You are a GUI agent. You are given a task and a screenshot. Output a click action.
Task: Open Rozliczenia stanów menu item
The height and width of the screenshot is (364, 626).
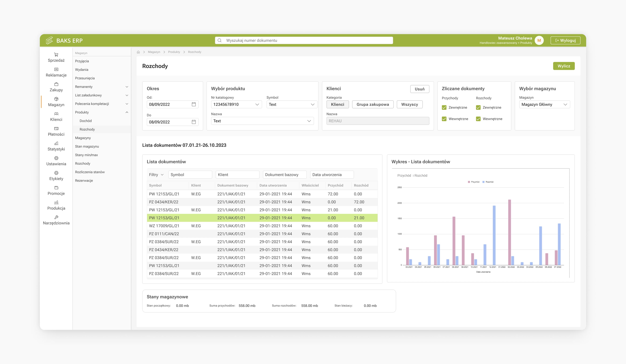tap(90, 172)
